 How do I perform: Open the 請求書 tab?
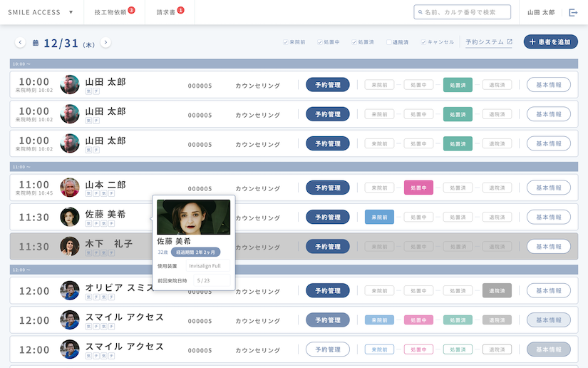[x=166, y=12]
